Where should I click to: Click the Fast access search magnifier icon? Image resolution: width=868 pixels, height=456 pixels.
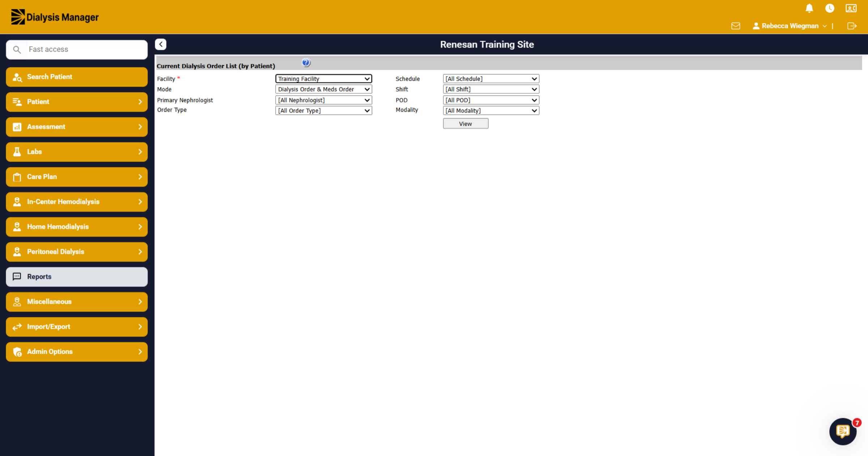click(17, 50)
